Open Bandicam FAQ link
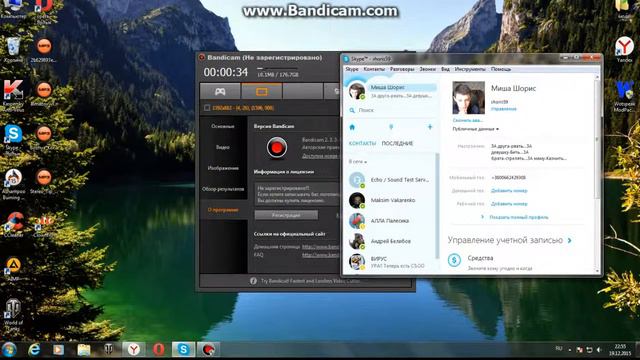The width and height of the screenshot is (640, 360). click(x=320, y=255)
